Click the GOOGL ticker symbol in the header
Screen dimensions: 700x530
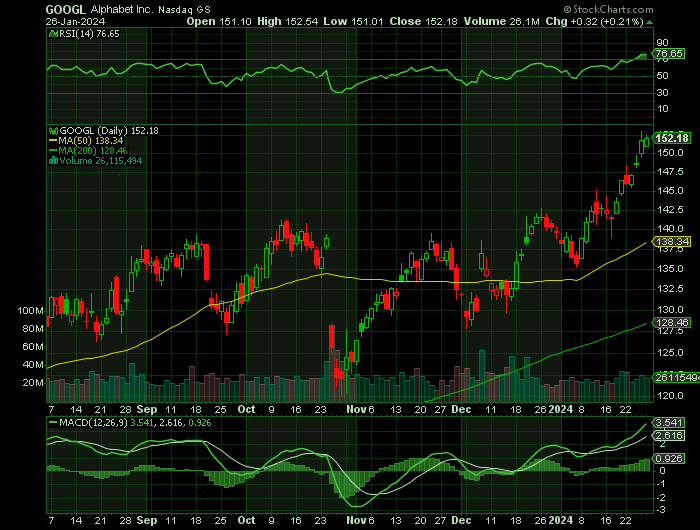tap(66, 9)
